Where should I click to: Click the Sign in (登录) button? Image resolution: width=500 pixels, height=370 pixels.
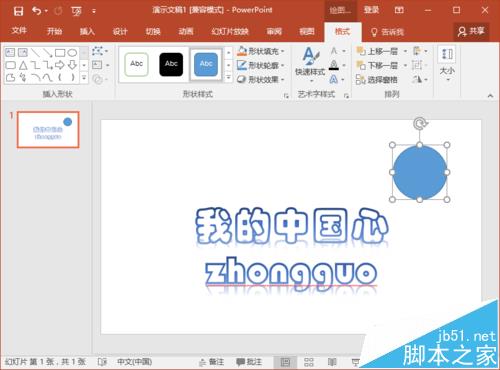(371, 10)
